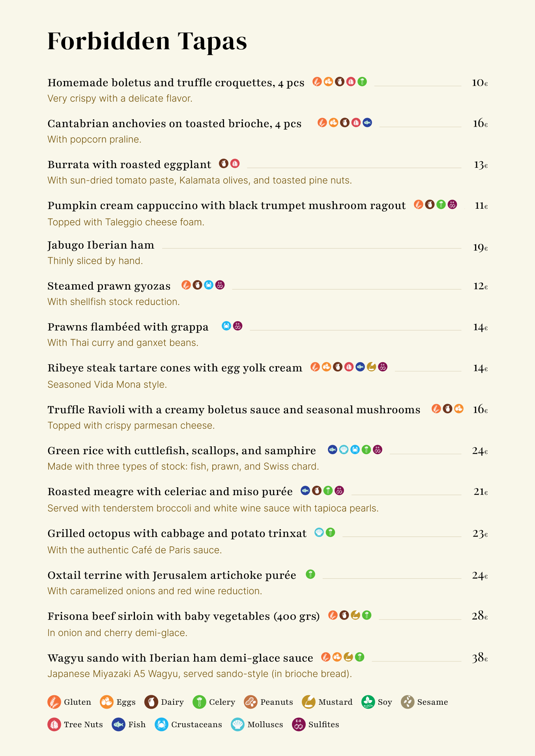This screenshot has width=535, height=756.
Task: Click the Tree Nuts legend icon
Action: (x=54, y=724)
